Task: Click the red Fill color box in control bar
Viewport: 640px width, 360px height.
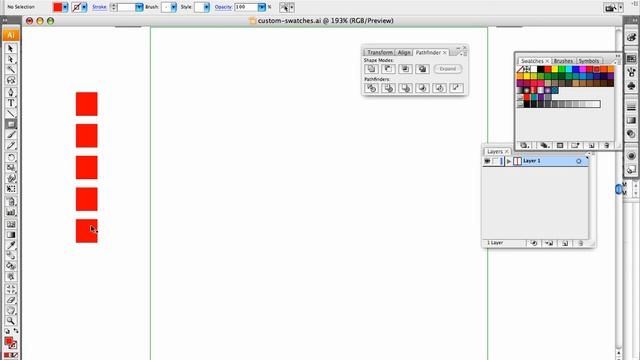Action: (x=58, y=7)
